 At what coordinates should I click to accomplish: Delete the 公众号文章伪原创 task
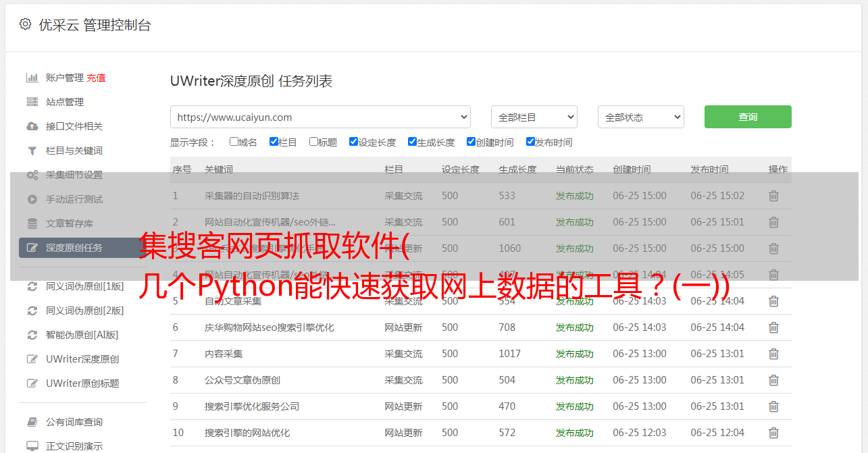pyautogui.click(x=773, y=380)
